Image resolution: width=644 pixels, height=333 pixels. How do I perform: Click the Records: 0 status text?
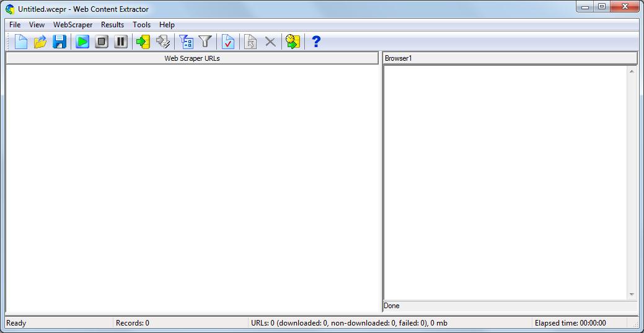133,323
